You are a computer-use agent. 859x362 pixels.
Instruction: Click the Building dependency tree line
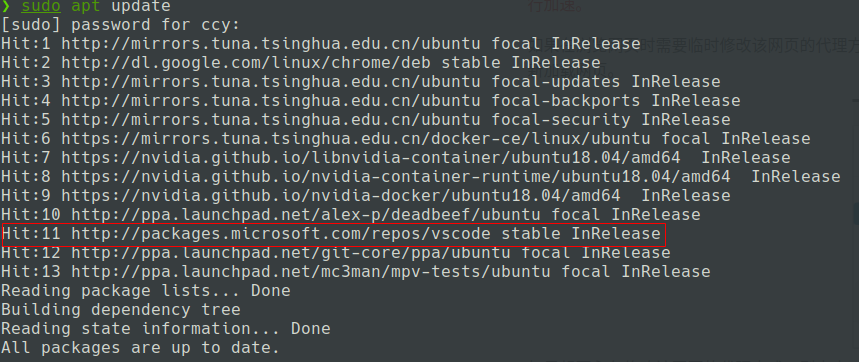[121, 310]
